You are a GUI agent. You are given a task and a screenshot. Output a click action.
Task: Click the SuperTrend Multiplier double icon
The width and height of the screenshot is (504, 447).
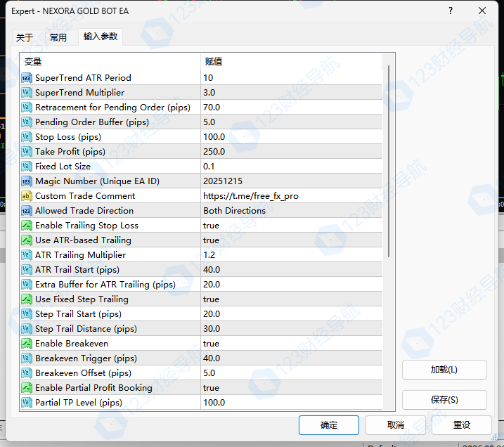pos(26,93)
